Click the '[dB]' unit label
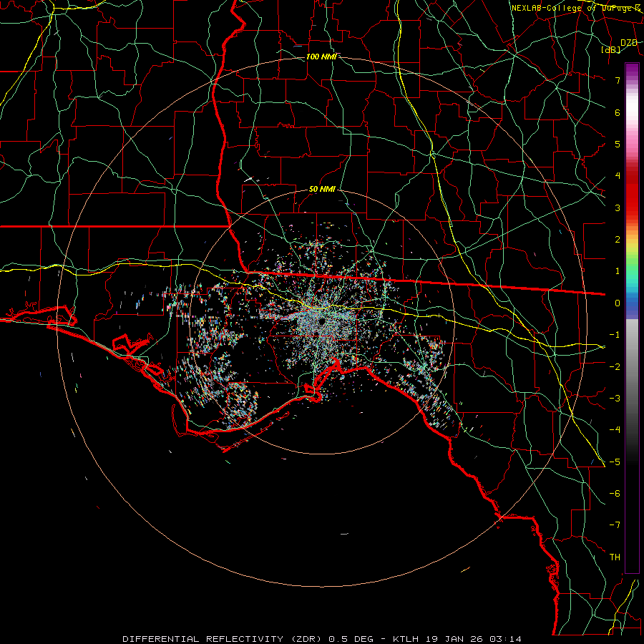Screen dimensions: 644x644 click(611, 49)
